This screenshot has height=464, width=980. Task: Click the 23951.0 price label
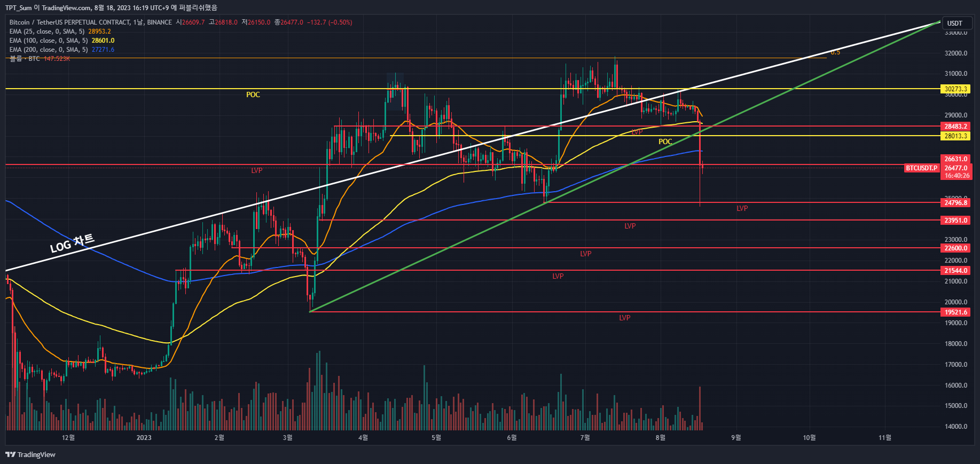coord(956,221)
